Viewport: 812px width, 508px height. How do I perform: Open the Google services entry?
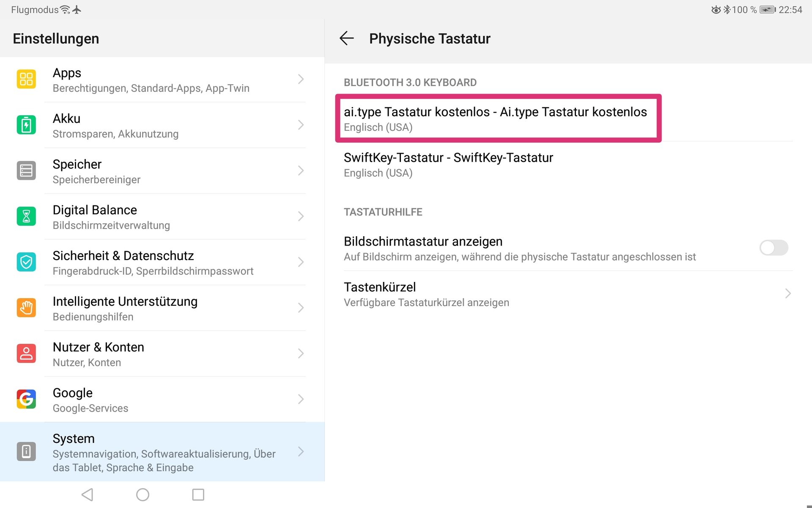pyautogui.click(x=162, y=399)
